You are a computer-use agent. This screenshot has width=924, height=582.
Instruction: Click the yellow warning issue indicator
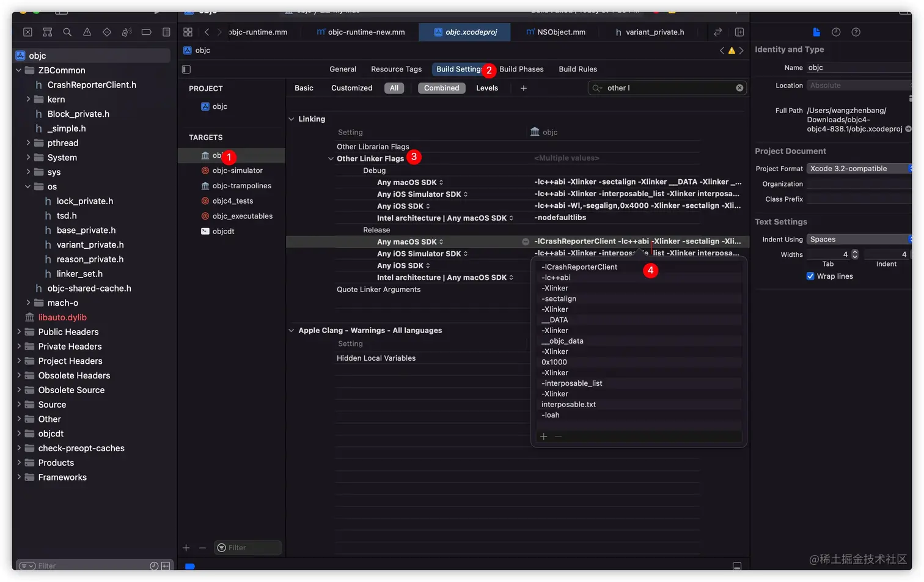pos(732,51)
